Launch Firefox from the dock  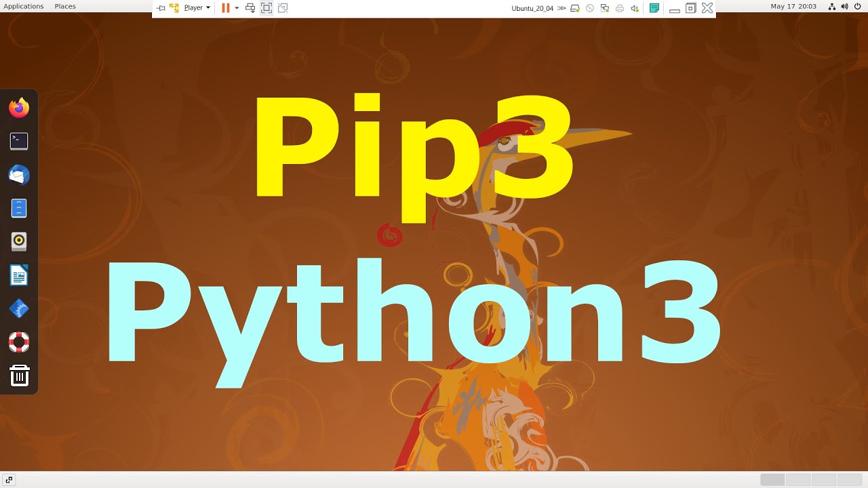19,108
